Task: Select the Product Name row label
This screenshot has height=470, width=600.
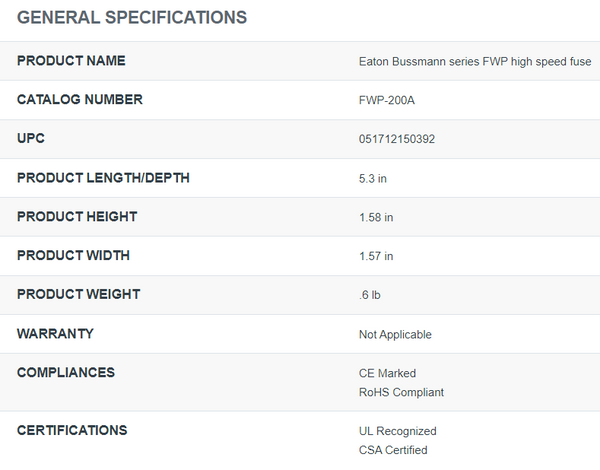Action: 71,61
